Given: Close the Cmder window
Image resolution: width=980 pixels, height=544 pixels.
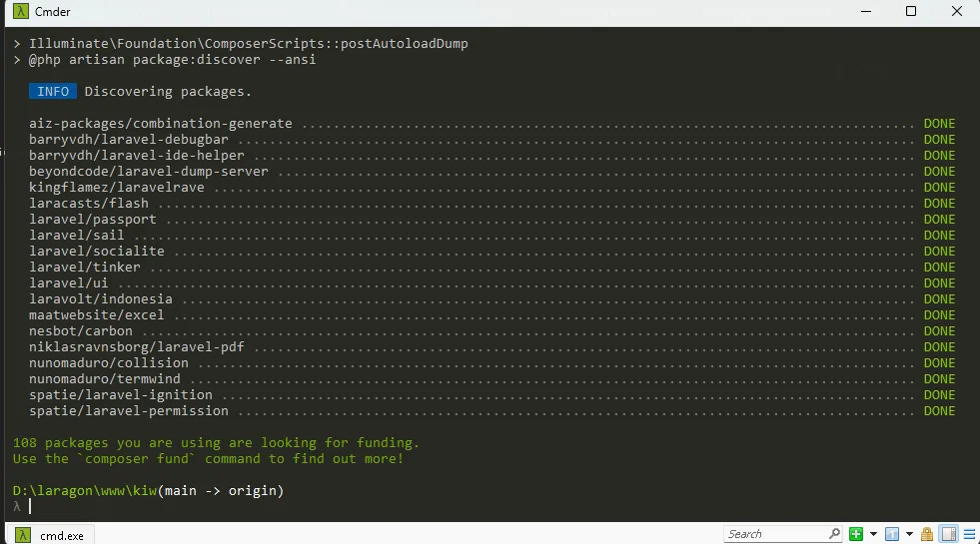Looking at the screenshot, I should tap(957, 11).
